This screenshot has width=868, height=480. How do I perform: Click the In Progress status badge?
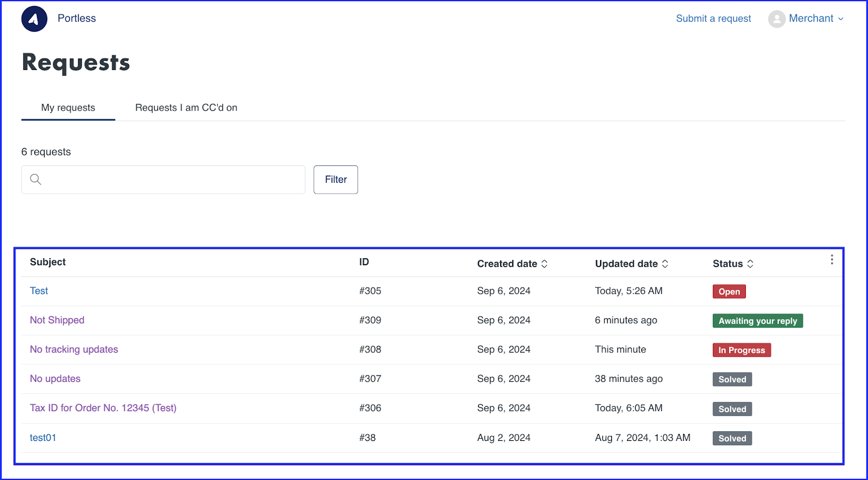coord(742,350)
